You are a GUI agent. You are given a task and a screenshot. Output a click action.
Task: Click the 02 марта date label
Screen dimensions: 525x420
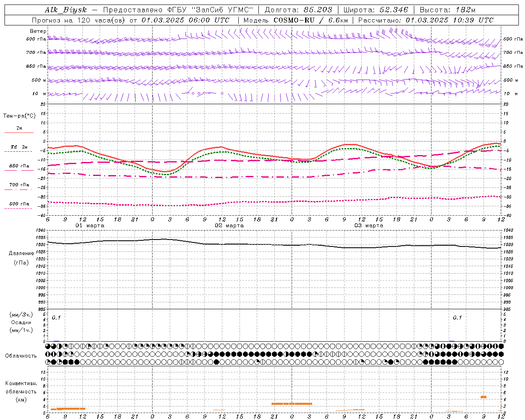pyautogui.click(x=230, y=226)
